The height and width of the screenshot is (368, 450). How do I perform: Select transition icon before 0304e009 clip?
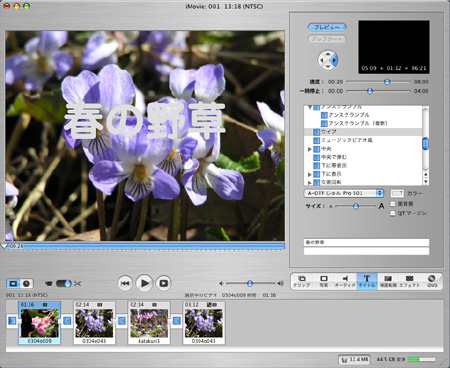(12, 321)
